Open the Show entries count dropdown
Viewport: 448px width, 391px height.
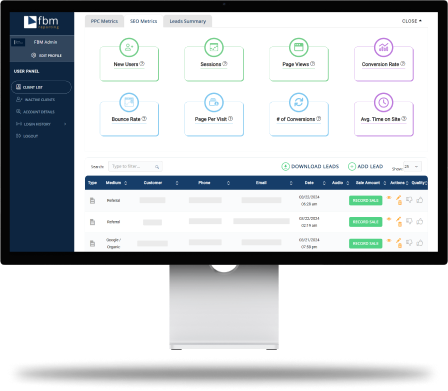tap(412, 166)
